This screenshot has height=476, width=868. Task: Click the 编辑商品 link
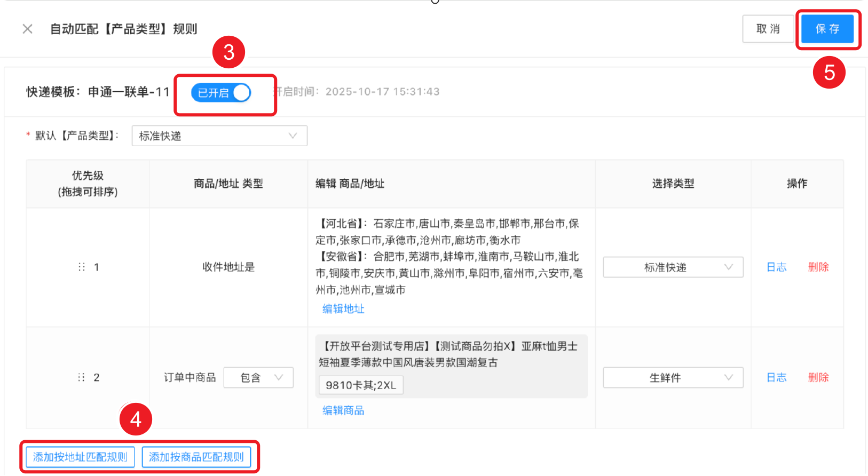[343, 410]
